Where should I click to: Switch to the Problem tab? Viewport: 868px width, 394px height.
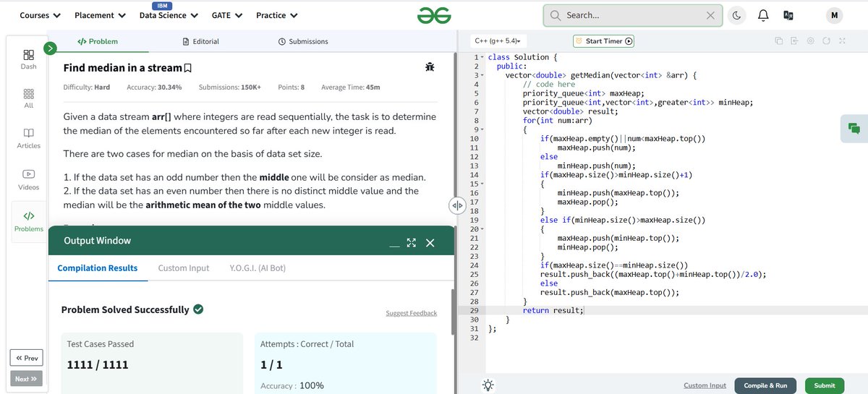click(x=98, y=41)
